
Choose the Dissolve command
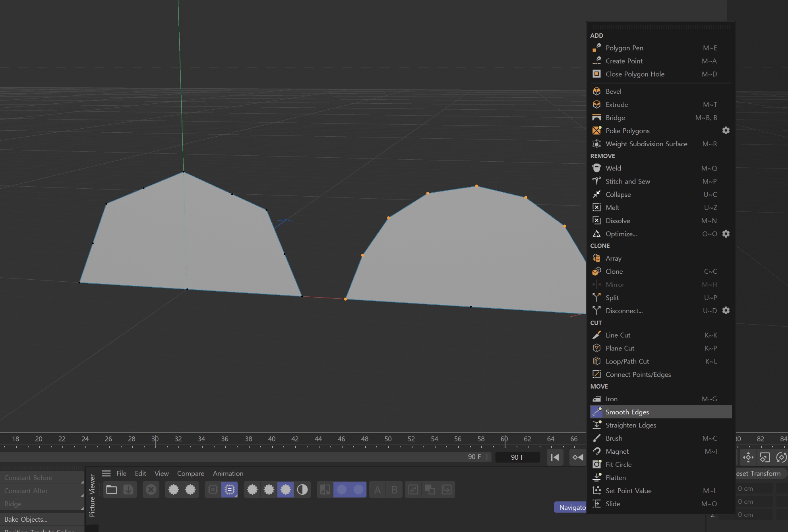click(661, 221)
